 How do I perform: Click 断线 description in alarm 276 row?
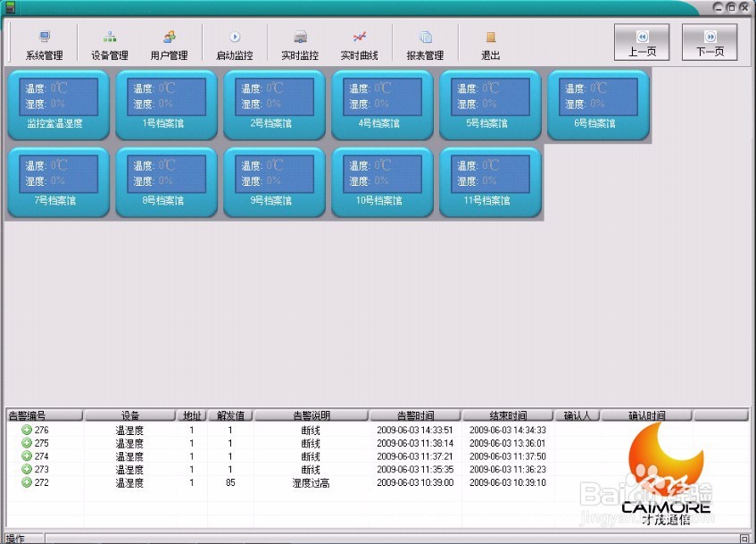[311, 430]
